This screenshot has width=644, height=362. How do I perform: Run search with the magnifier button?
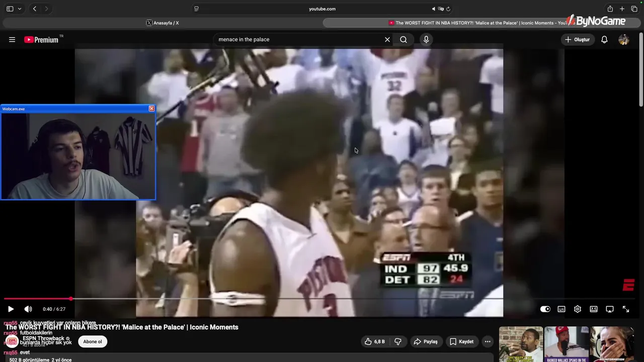pyautogui.click(x=404, y=40)
